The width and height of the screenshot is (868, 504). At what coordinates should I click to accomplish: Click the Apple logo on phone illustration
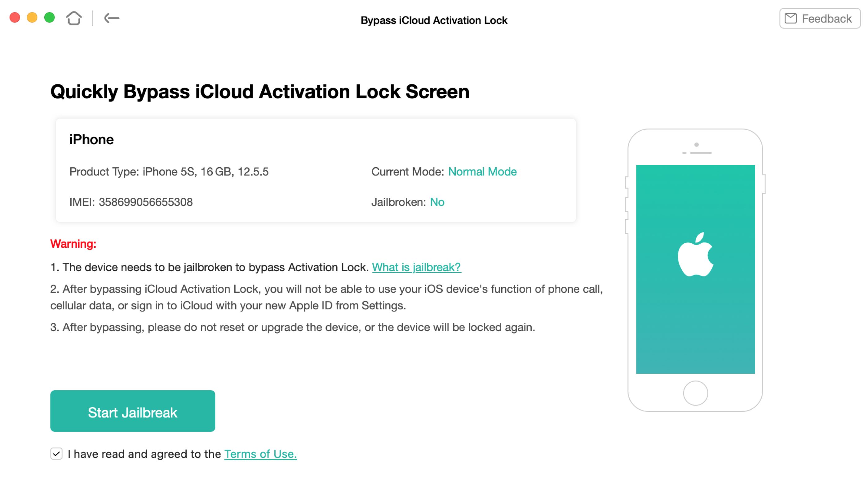pos(695,254)
